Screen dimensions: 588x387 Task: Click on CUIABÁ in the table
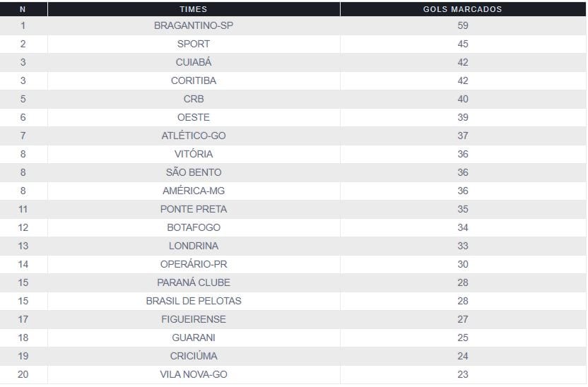pos(194,62)
